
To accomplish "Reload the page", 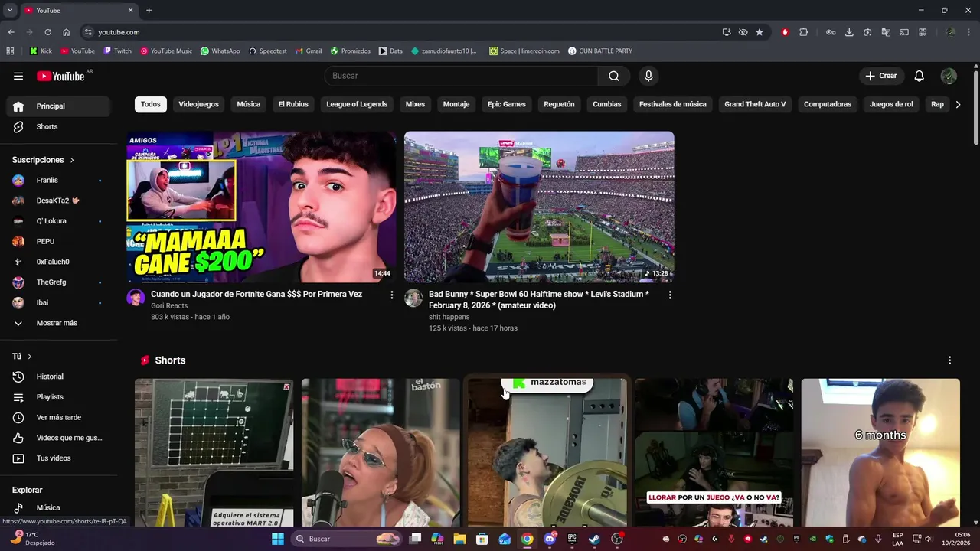I will (x=47, y=32).
